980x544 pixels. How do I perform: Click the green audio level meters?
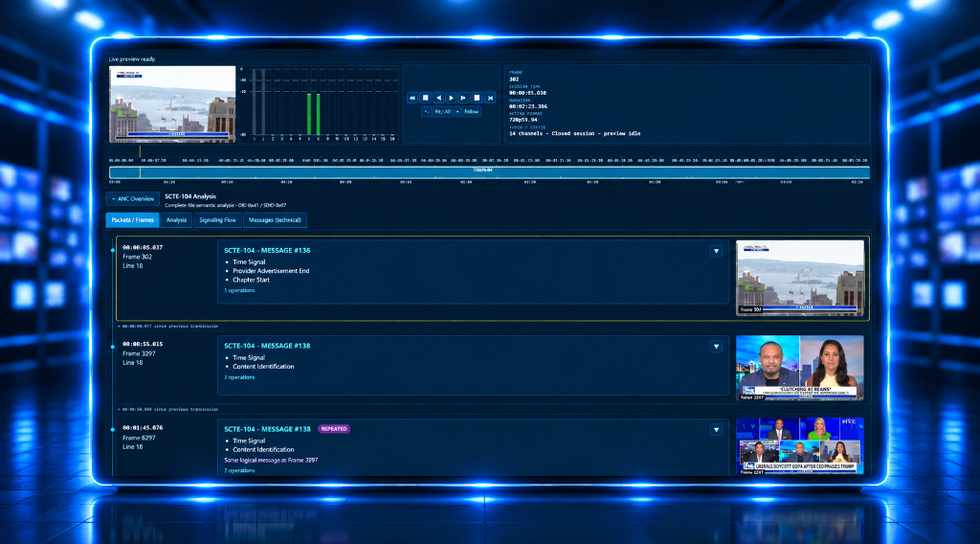point(313,114)
